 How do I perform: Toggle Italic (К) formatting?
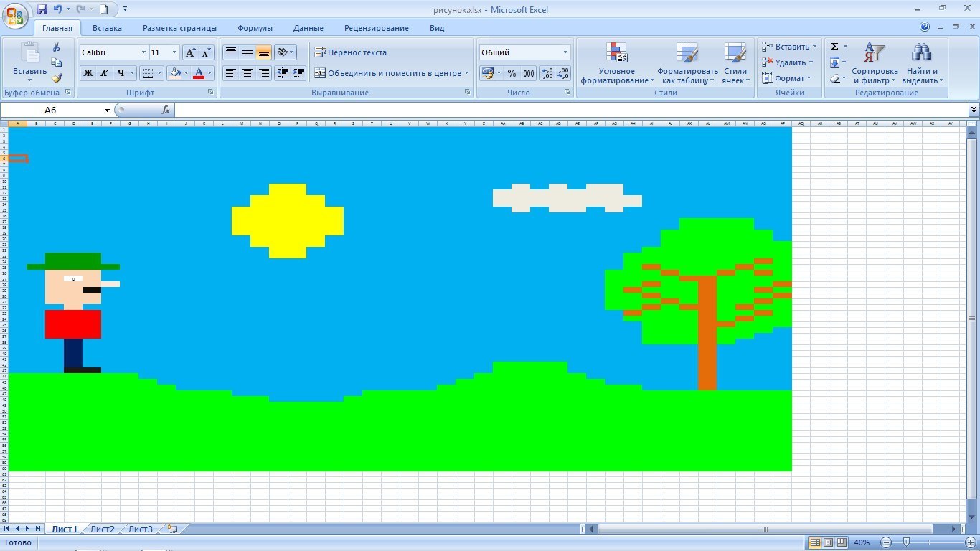point(105,73)
